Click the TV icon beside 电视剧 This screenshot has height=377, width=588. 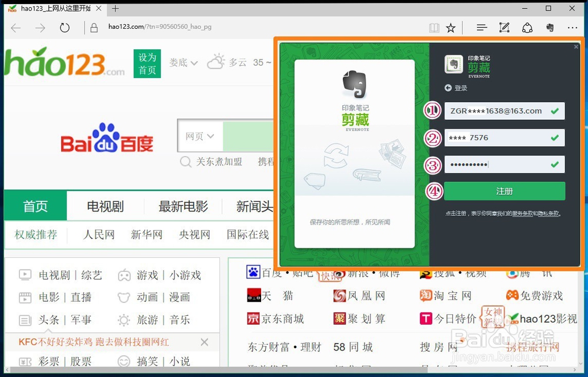[x=25, y=275]
